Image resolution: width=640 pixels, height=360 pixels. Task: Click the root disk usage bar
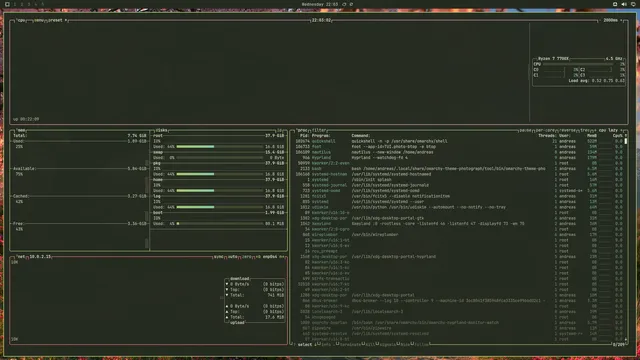coord(220,147)
